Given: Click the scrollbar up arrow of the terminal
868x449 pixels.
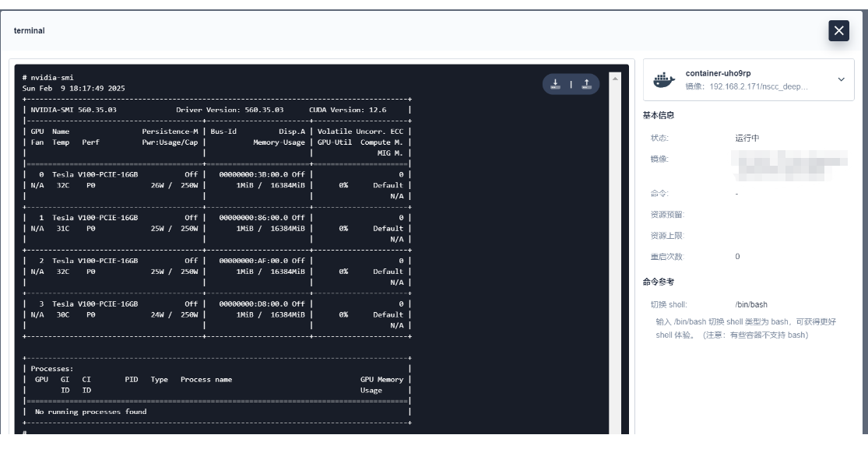Looking at the screenshot, I should [x=614, y=79].
